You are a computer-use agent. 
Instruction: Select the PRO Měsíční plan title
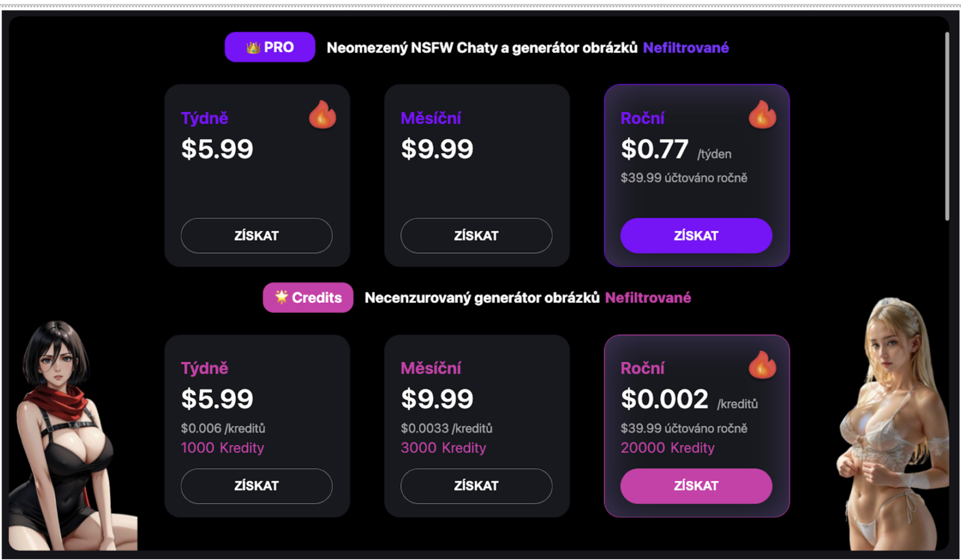pyautogui.click(x=431, y=118)
